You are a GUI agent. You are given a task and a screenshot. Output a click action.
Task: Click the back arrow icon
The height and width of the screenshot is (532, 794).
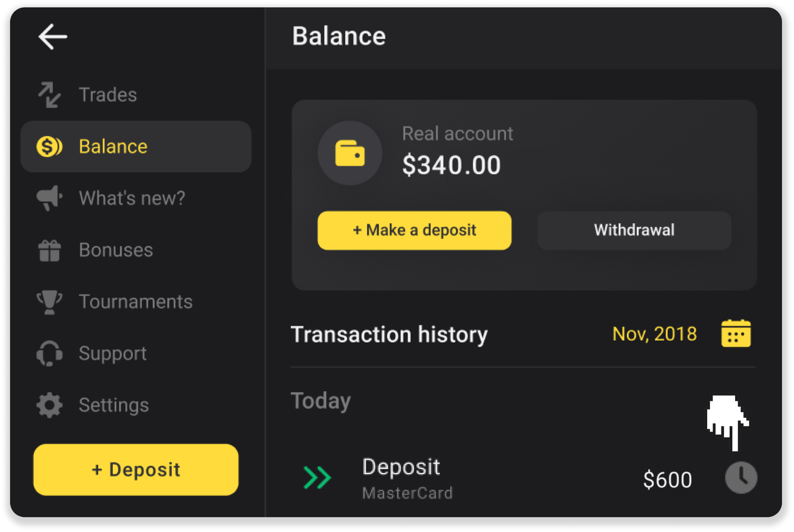(53, 37)
